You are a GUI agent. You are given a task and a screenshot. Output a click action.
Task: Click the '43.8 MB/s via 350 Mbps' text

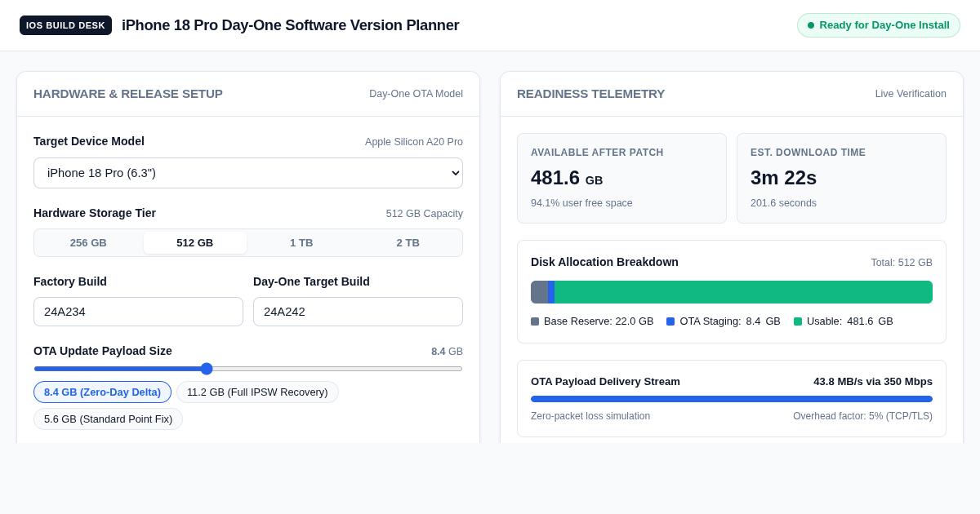(x=873, y=382)
